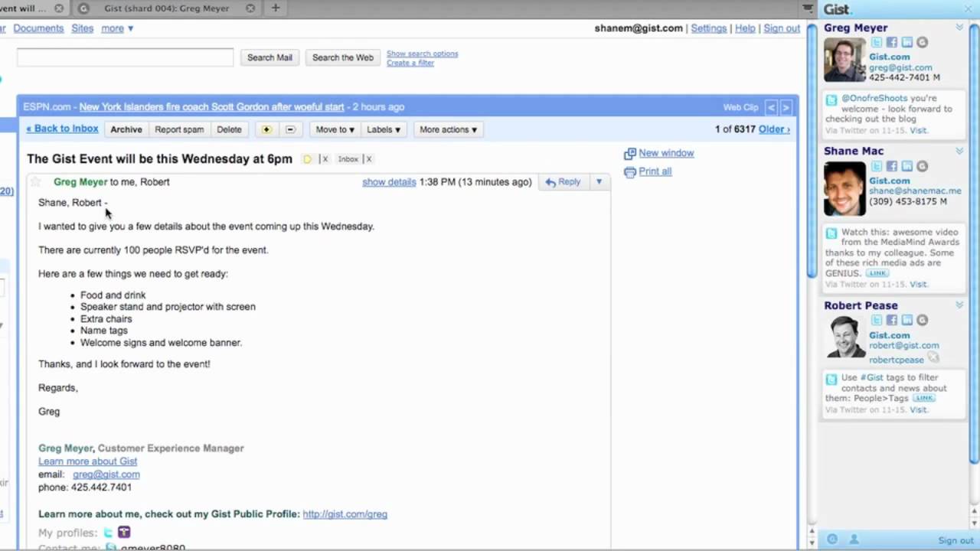The width and height of the screenshot is (980, 551).
Task: Mark conversation as important with plus button
Action: click(x=266, y=129)
